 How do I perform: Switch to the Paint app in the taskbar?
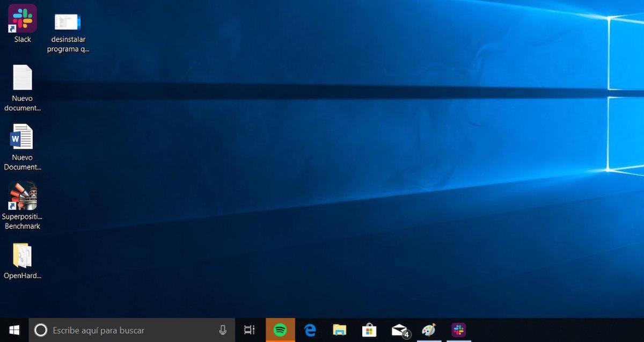[x=429, y=330]
